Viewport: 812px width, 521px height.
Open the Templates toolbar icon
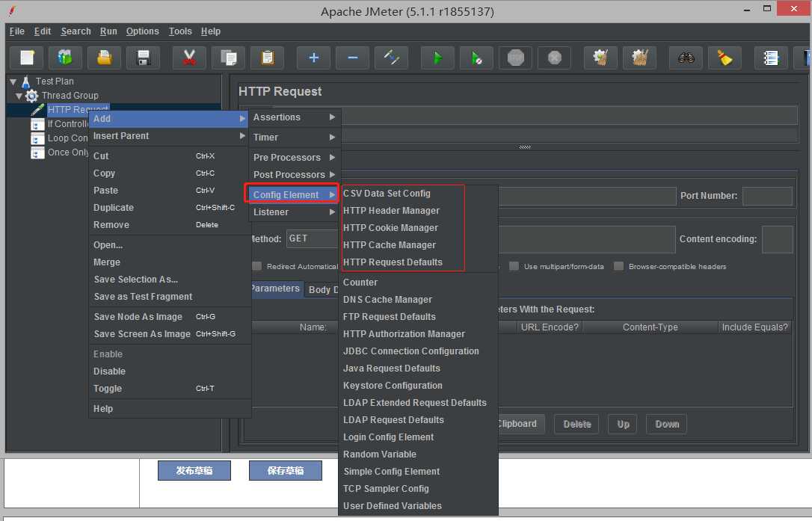(x=65, y=58)
